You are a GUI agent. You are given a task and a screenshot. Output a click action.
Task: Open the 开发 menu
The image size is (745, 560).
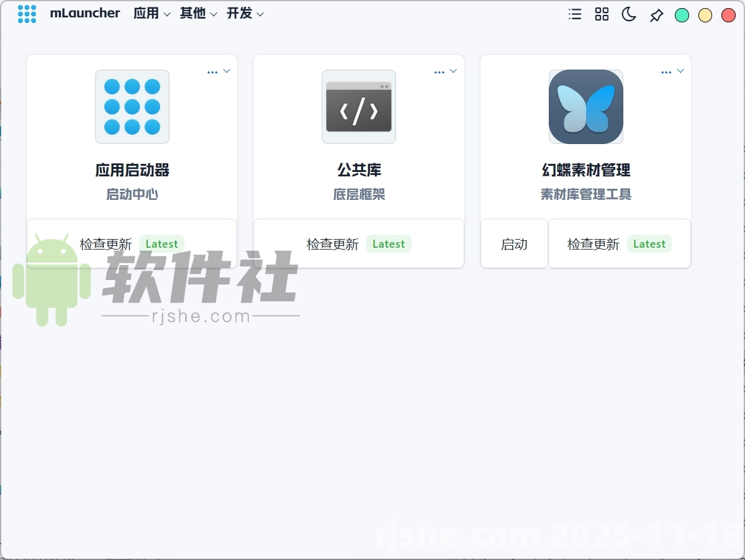coord(240,13)
